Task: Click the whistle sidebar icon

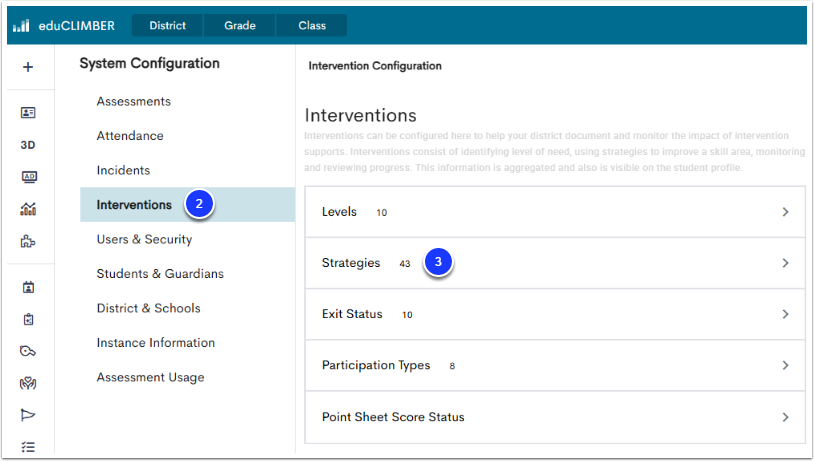Action: [x=28, y=351]
